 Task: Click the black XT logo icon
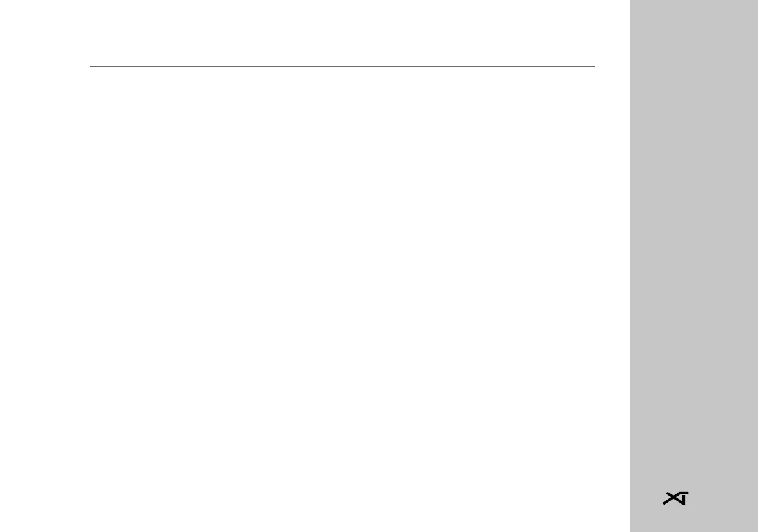tap(675, 498)
